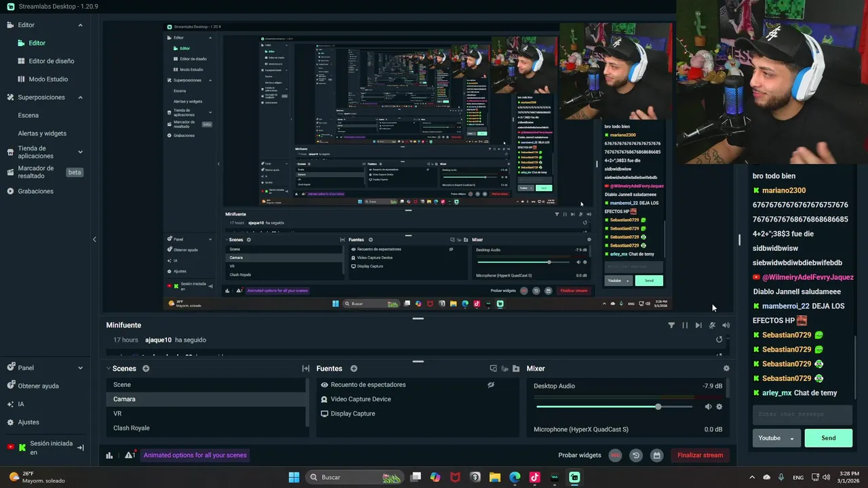Add a new source in Fuentes

click(354, 369)
